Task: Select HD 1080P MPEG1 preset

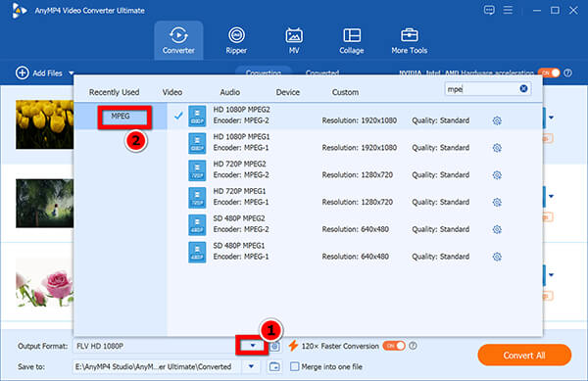Action: pyautogui.click(x=355, y=143)
